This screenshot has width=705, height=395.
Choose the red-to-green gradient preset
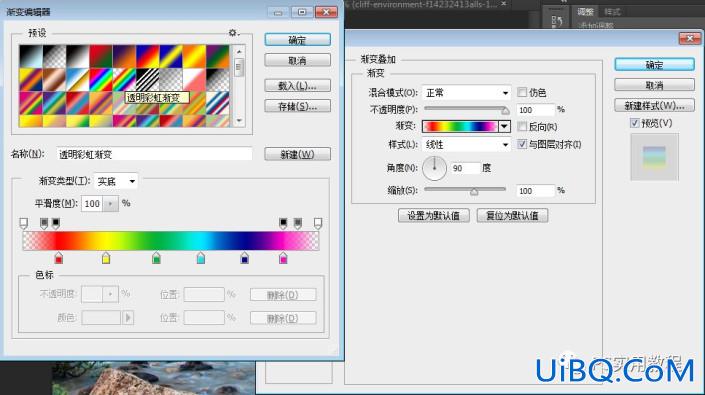pyautogui.click(x=101, y=56)
